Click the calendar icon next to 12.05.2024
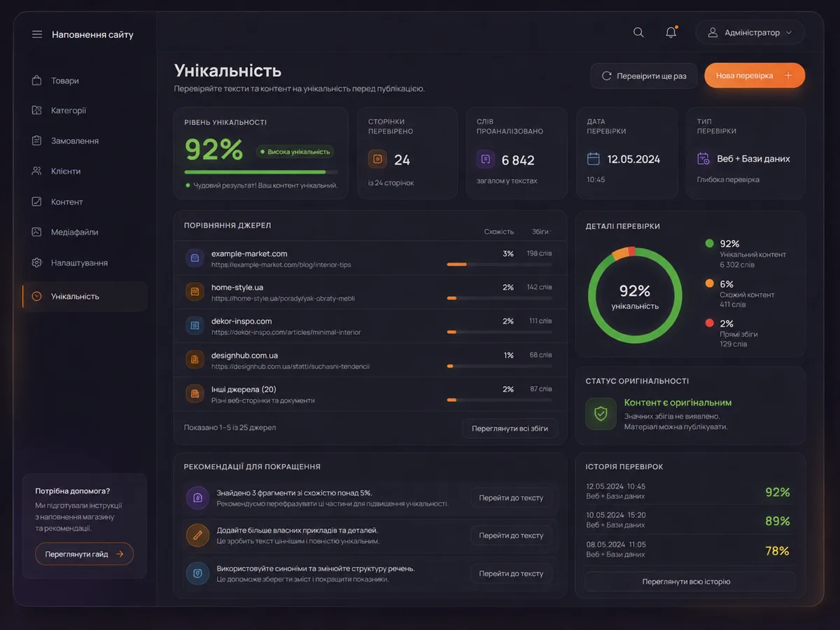This screenshot has width=840, height=630. [594, 159]
